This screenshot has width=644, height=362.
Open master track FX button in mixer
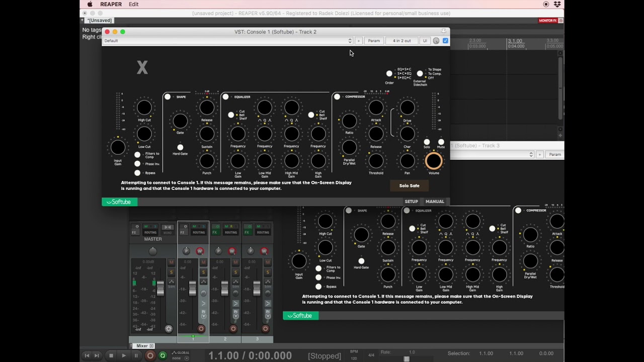pyautogui.click(x=135, y=229)
